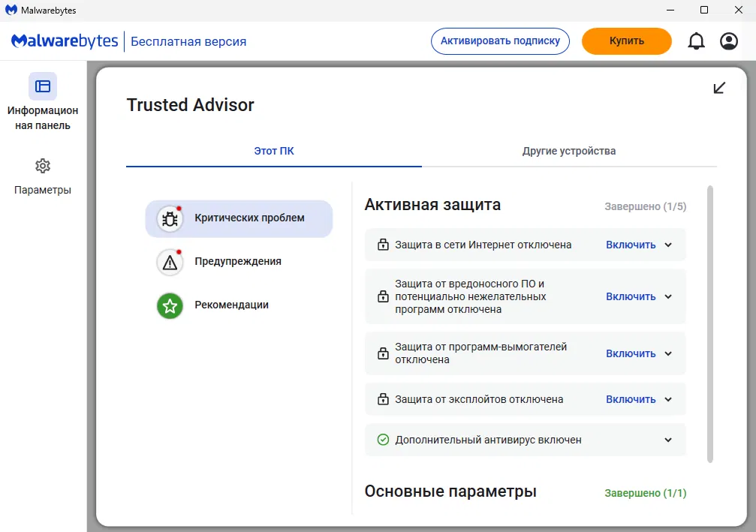Image resolution: width=756 pixels, height=532 pixels.
Task: Select Предупреждения category
Action: [239, 262]
